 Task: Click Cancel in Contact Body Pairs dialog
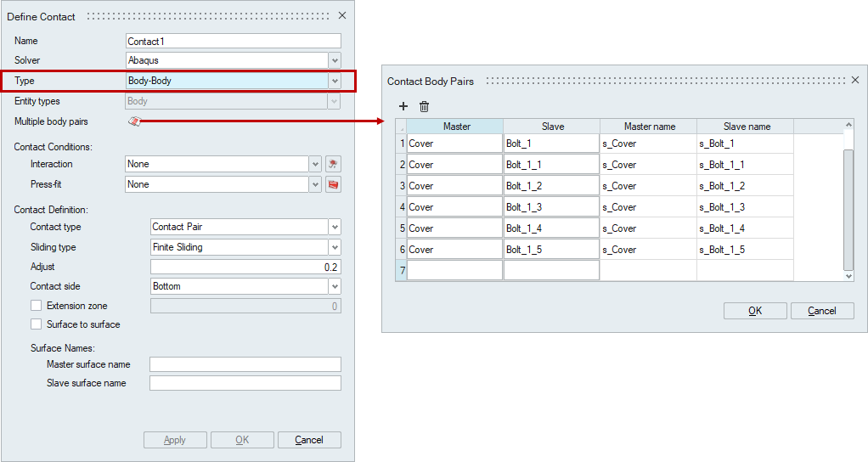tap(822, 311)
